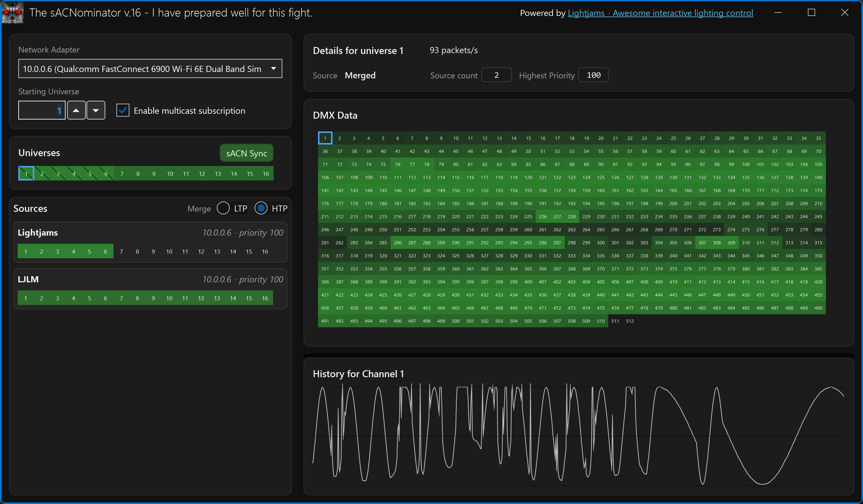Click the 93 packets/s rate text

tap(454, 50)
